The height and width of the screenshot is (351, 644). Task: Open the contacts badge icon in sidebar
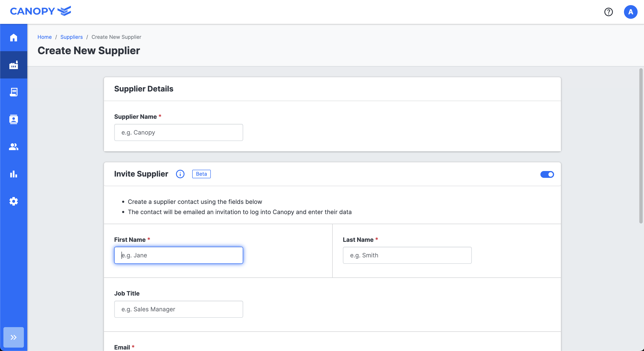click(x=13, y=119)
